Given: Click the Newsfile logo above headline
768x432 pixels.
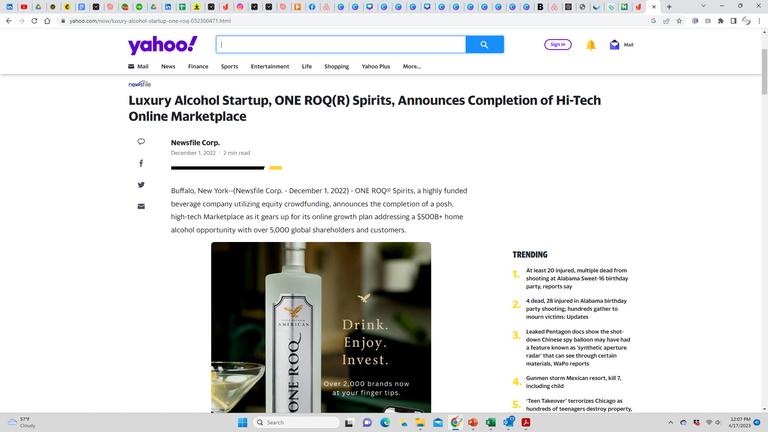Looking at the screenshot, I should [140, 84].
